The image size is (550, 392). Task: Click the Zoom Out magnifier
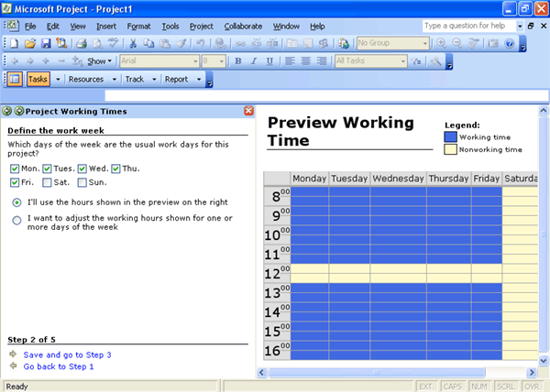(x=457, y=43)
